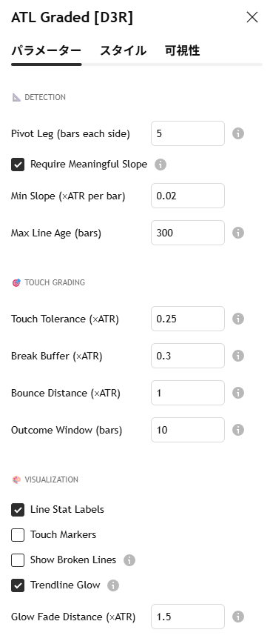Click info icon next to Trendline Glow

pos(113,585)
